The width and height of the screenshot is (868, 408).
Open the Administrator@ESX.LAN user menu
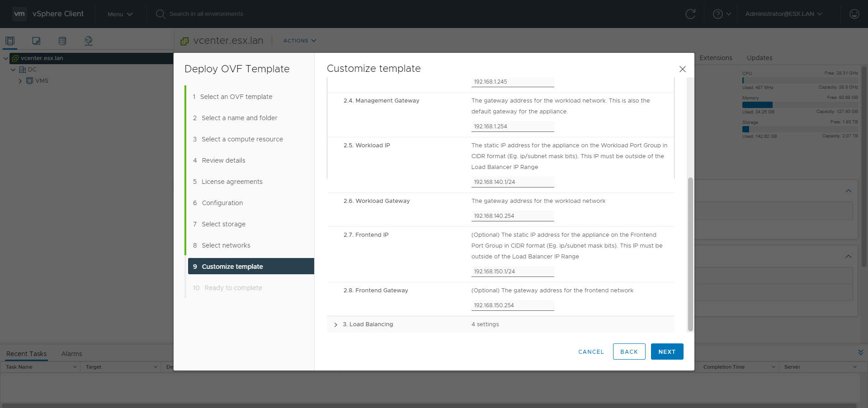(x=783, y=14)
